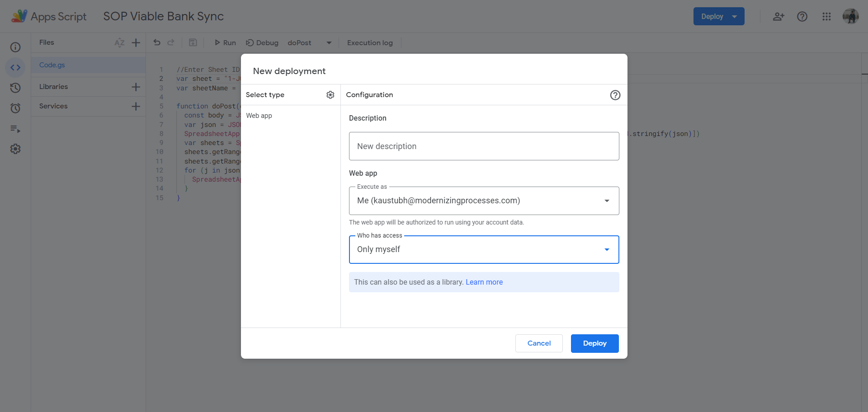Start Debug on the selected function

point(262,42)
